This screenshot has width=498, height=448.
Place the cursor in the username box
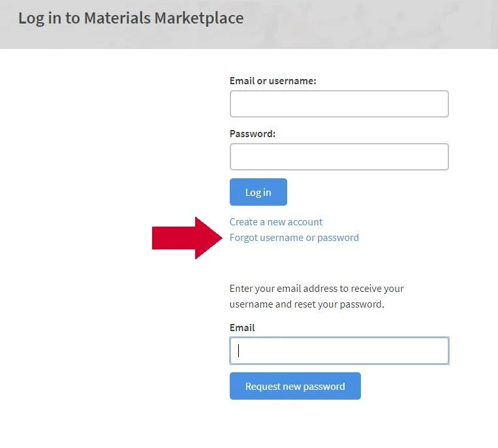click(x=339, y=104)
